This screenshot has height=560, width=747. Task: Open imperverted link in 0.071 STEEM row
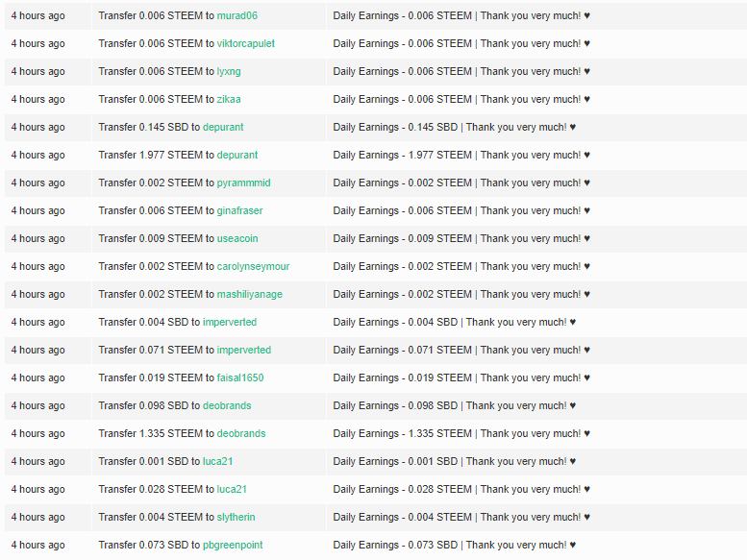(244, 351)
